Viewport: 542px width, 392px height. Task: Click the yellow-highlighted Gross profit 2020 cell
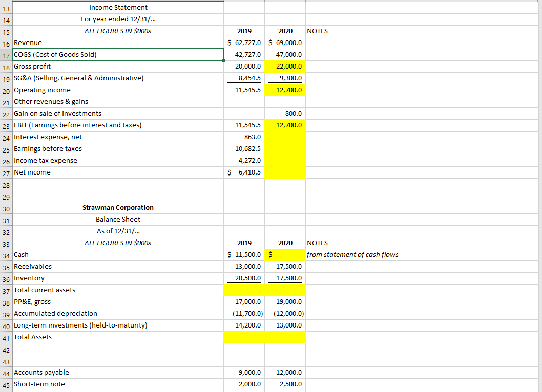tap(285, 66)
